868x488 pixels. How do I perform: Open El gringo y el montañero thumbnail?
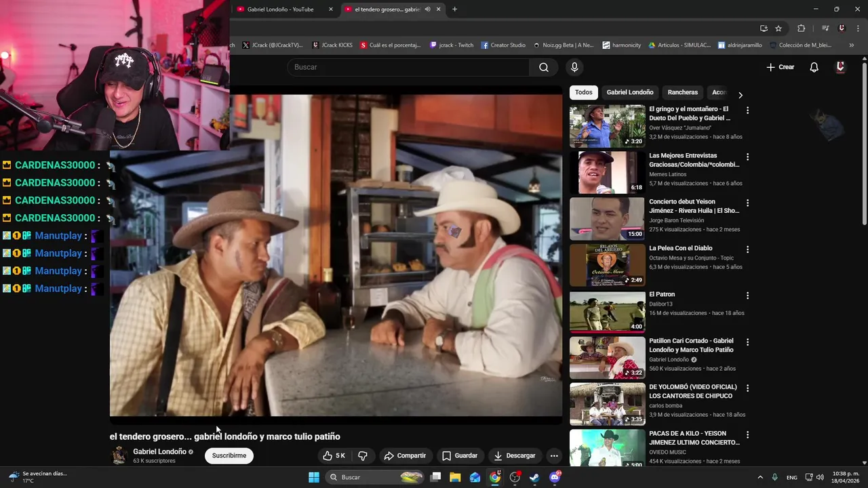pyautogui.click(x=607, y=126)
